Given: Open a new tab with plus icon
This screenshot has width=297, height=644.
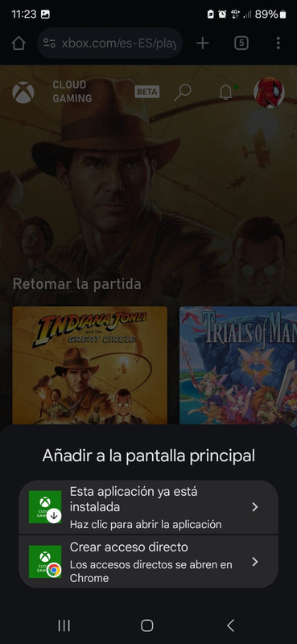Looking at the screenshot, I should click(203, 43).
